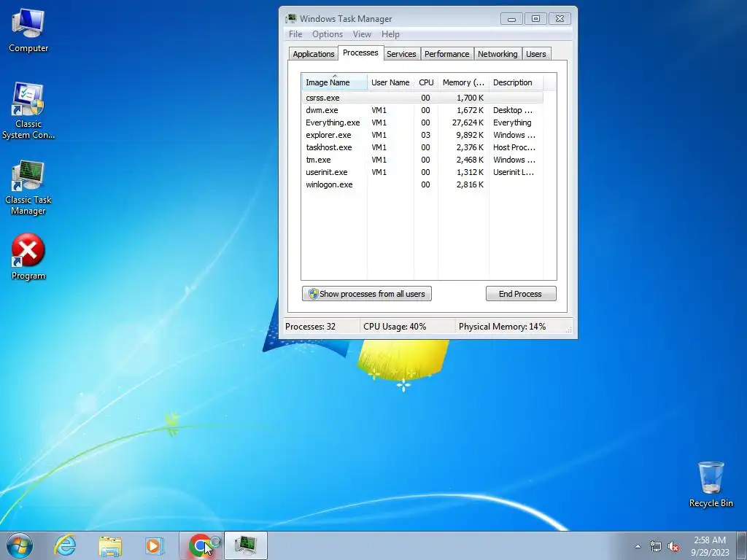This screenshot has width=747, height=560.
Task: Open the Options menu
Action: [328, 34]
